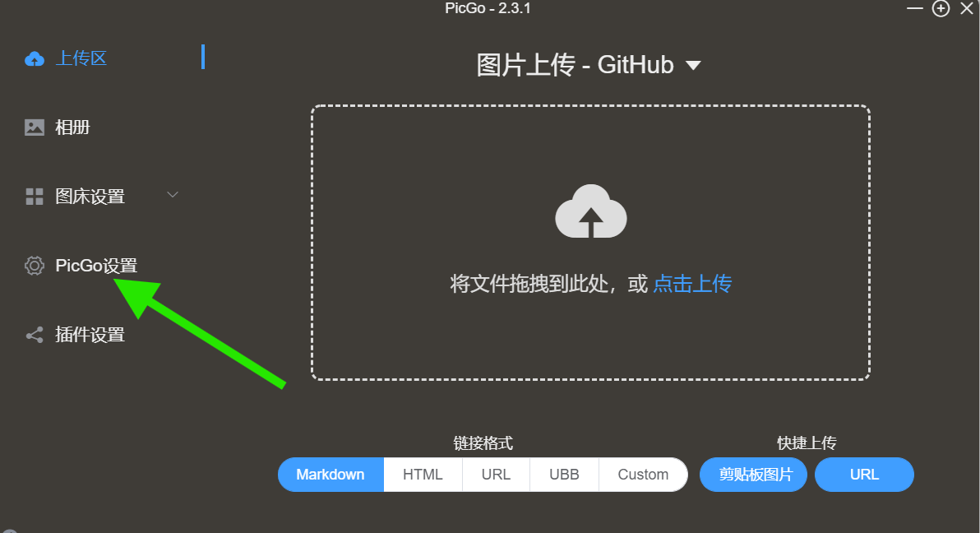
Task: Click the plugin settings share icon
Action: pyautogui.click(x=35, y=335)
